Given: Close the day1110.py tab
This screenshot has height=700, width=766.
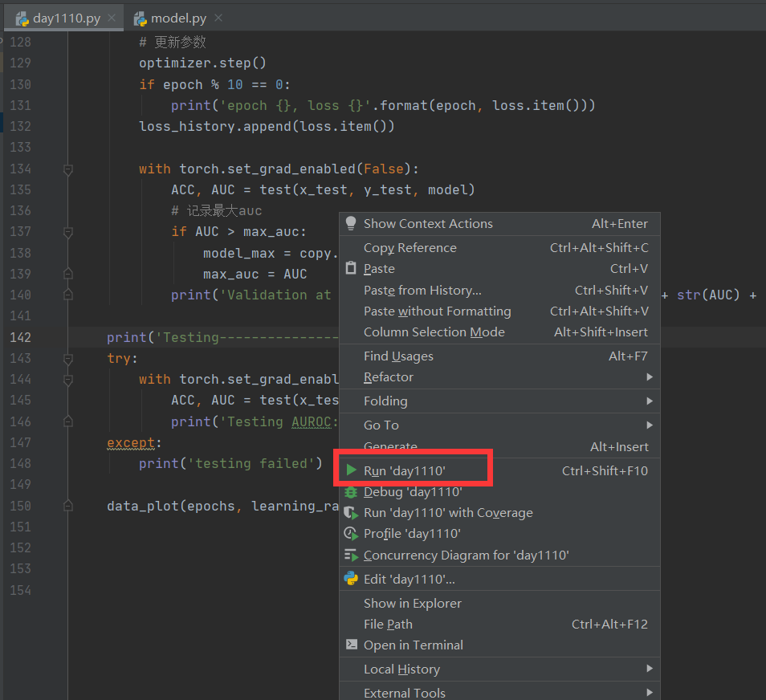Looking at the screenshot, I should (112, 18).
